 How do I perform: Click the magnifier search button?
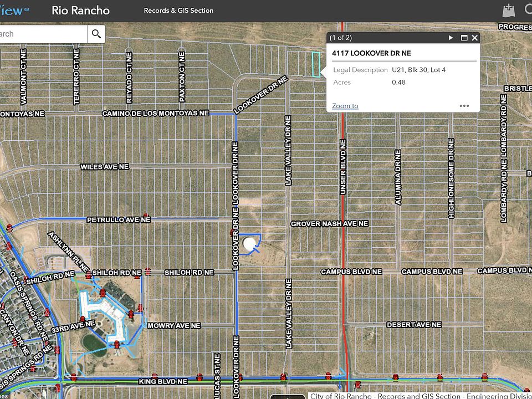[x=96, y=34]
